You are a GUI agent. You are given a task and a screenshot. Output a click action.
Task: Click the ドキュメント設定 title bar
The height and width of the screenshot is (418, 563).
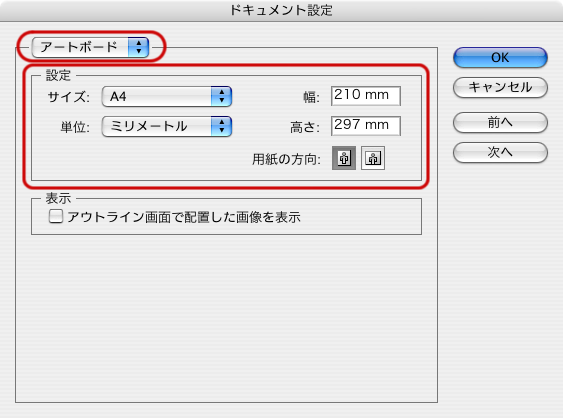(282, 10)
